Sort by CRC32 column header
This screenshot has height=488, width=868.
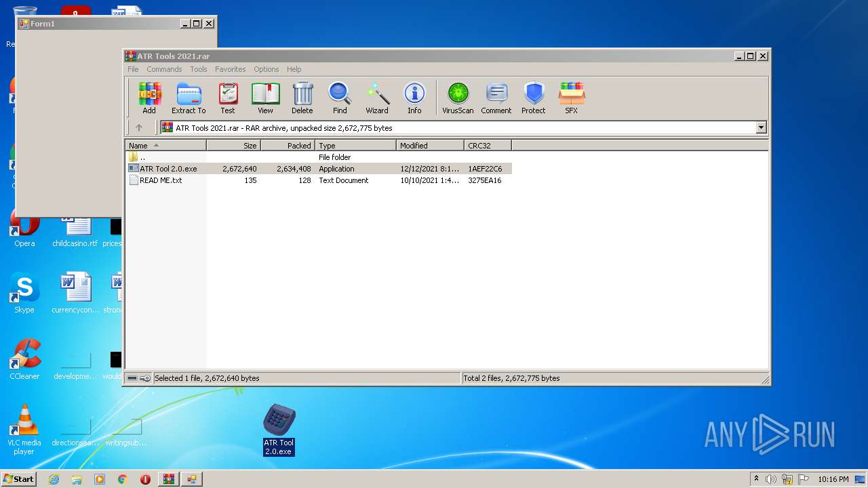[x=488, y=146]
